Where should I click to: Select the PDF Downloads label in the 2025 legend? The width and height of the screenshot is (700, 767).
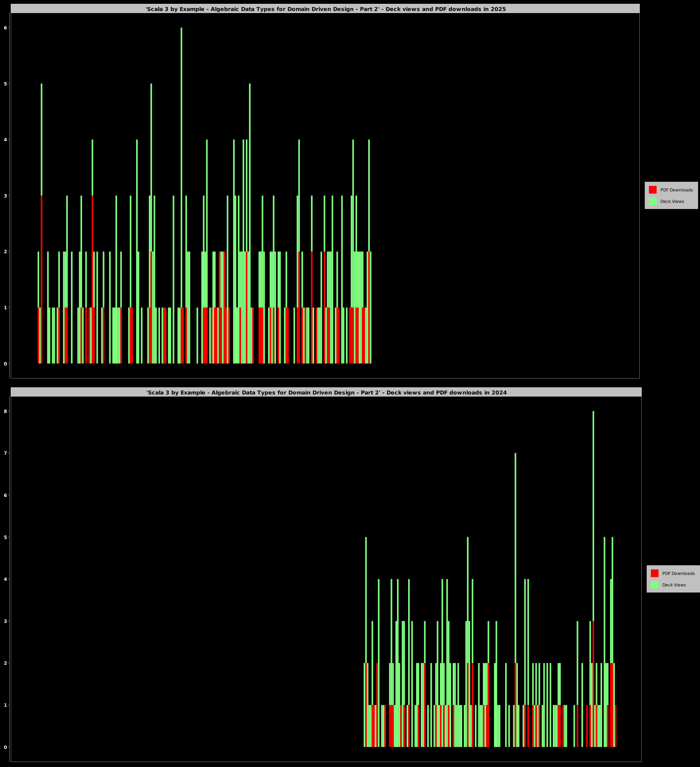[x=676, y=190]
